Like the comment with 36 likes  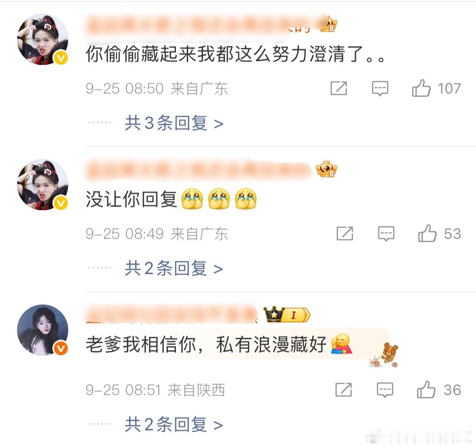click(426, 390)
